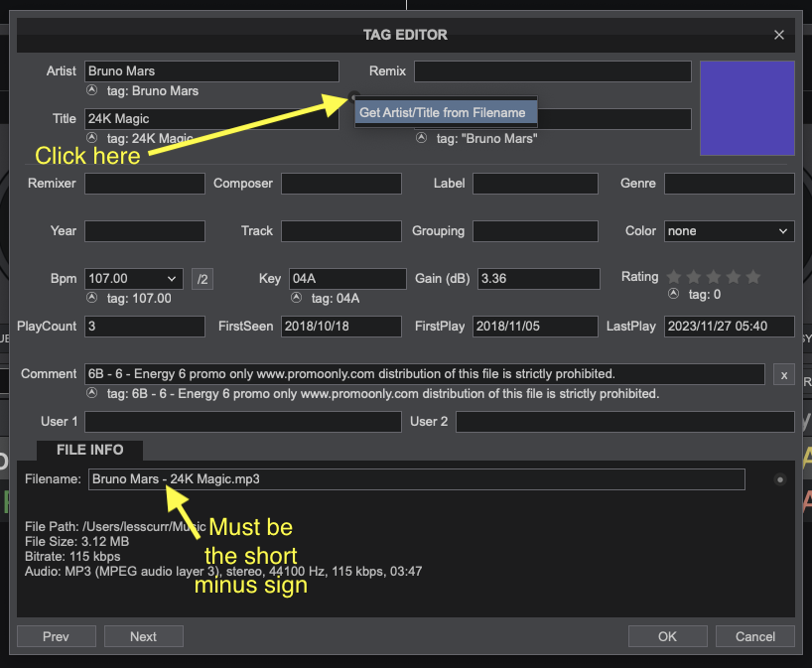Screen dimensions: 812x668
Task: Focus the Genre input field
Action: pyautogui.click(x=730, y=184)
